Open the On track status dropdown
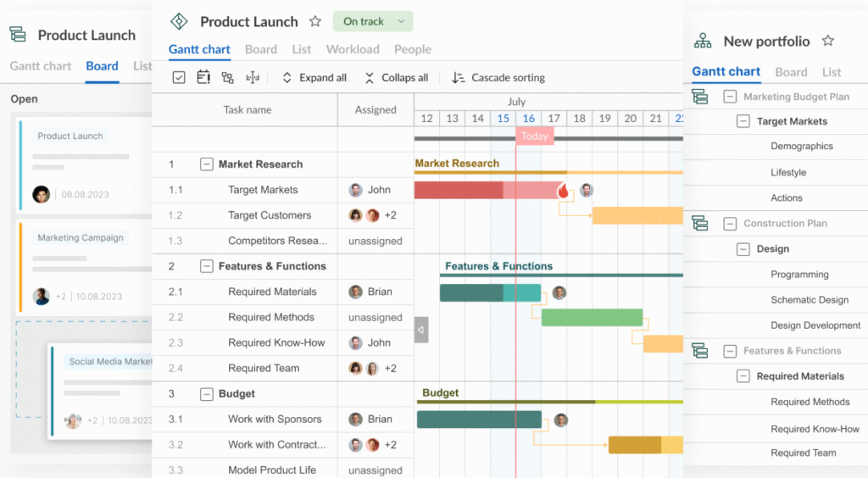The width and height of the screenshot is (868, 478). [373, 22]
